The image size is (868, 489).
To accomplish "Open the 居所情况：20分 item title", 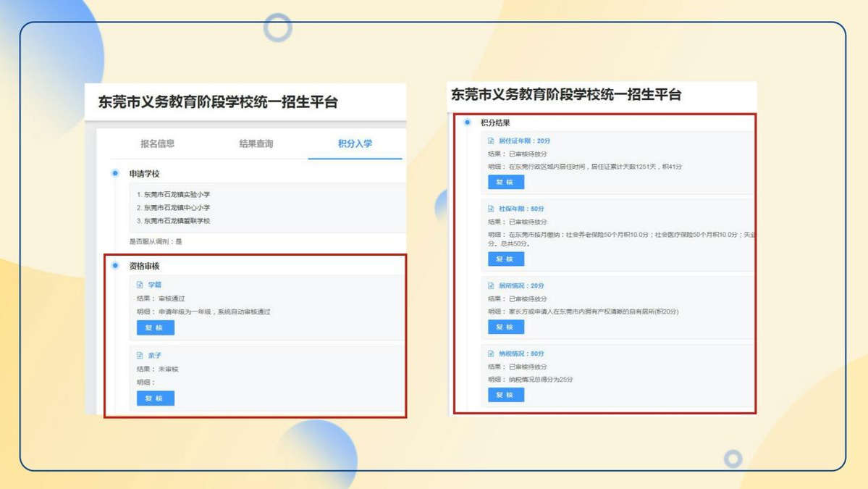I will click(521, 285).
